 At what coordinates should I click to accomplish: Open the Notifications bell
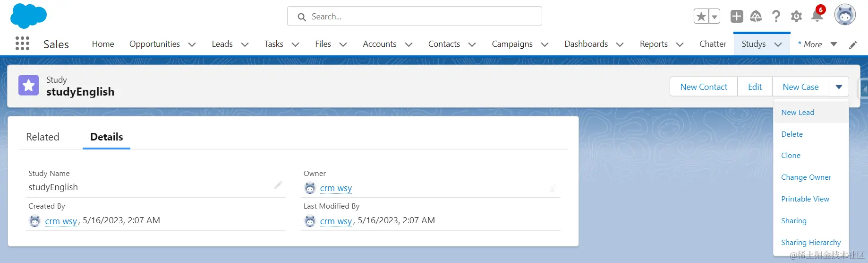(x=817, y=16)
